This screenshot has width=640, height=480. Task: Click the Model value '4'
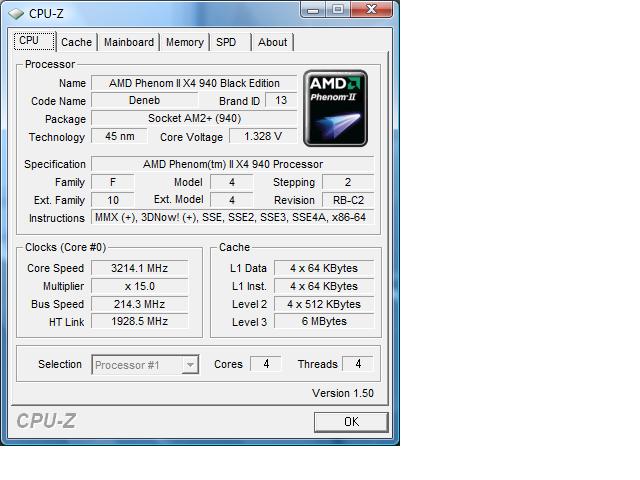pyautogui.click(x=232, y=182)
